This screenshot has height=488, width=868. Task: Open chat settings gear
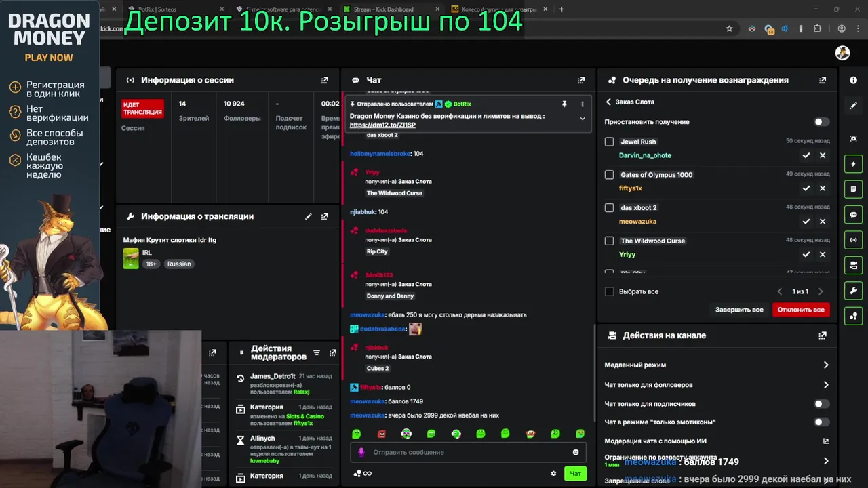pyautogui.click(x=553, y=474)
